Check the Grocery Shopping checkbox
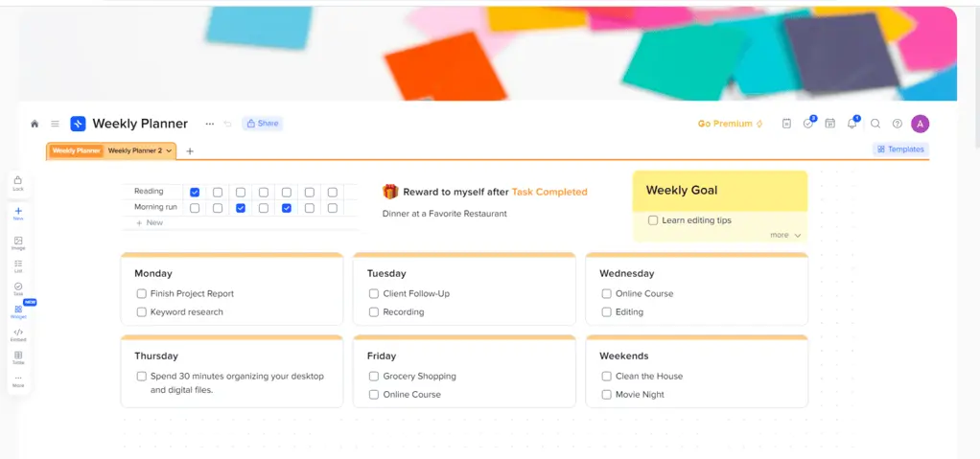The width and height of the screenshot is (980, 459). [x=374, y=376]
